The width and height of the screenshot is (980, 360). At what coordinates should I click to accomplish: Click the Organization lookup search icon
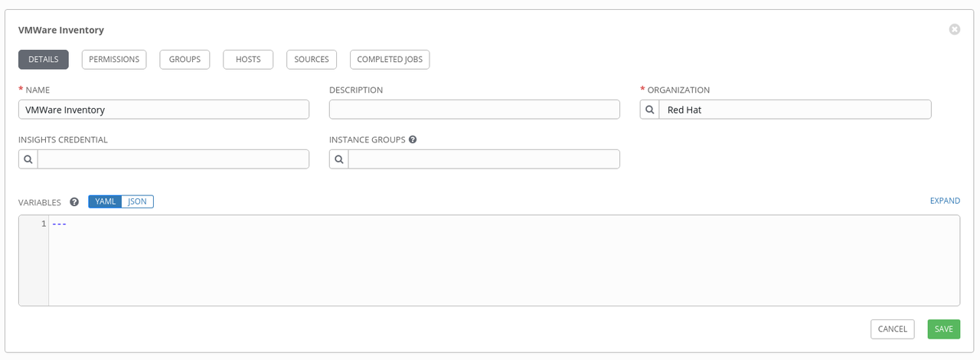pos(649,110)
